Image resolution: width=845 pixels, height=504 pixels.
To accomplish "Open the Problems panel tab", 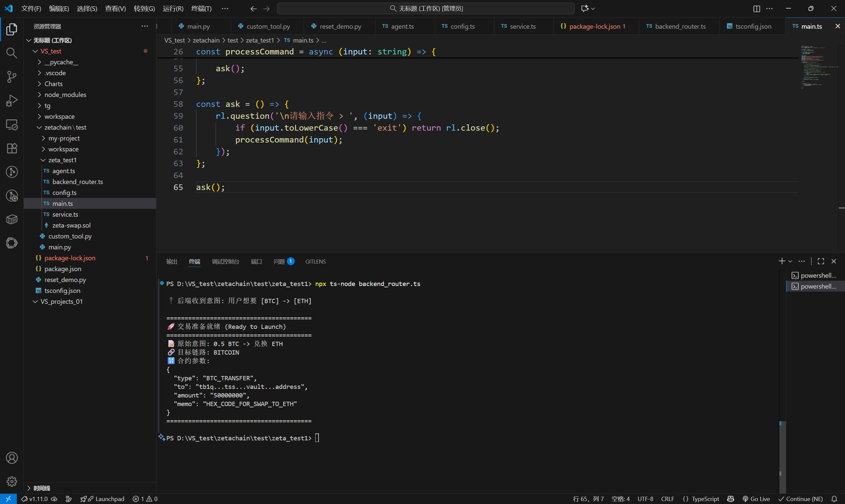I will pyautogui.click(x=284, y=262).
